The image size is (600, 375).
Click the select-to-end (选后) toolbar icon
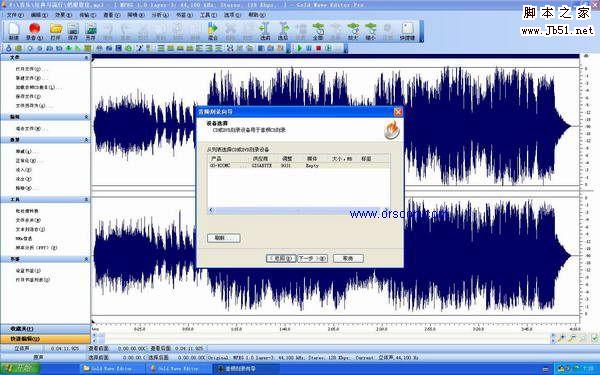point(283,31)
